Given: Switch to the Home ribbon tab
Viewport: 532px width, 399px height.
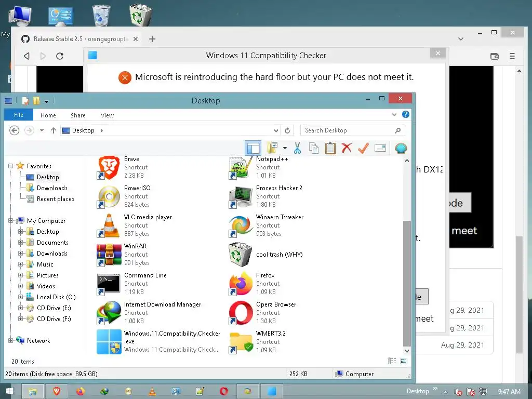Looking at the screenshot, I should [48, 115].
